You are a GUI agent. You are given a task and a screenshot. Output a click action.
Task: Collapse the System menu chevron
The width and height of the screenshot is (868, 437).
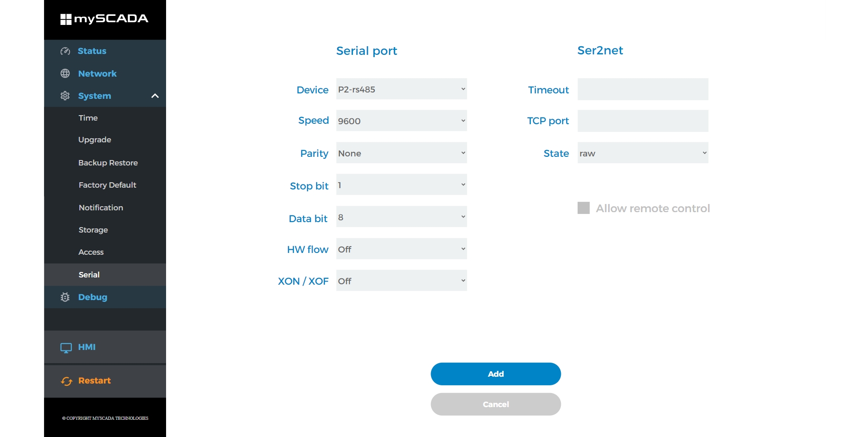[155, 96]
